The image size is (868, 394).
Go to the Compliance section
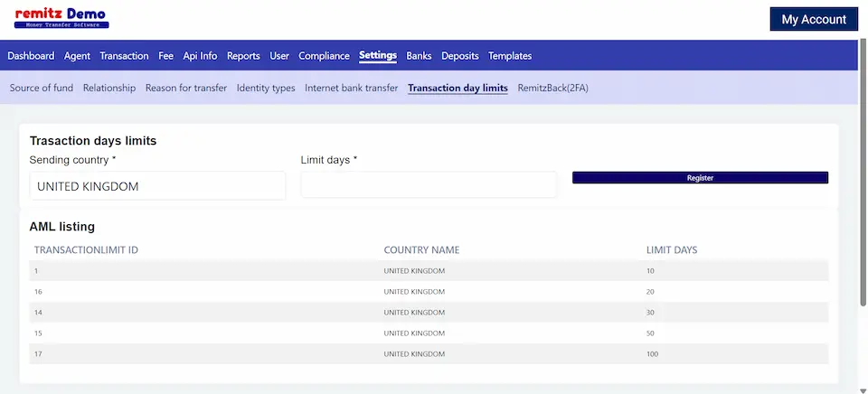point(324,56)
